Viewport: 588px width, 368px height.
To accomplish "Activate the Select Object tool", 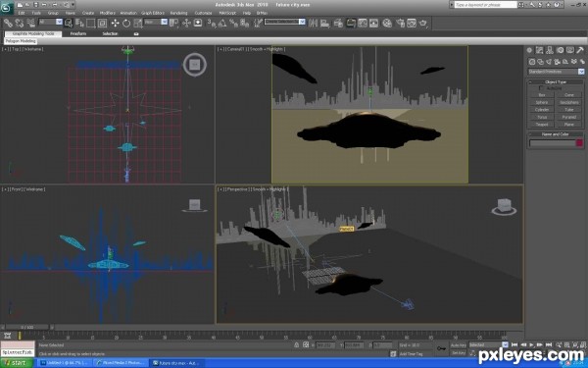I will (68, 24).
